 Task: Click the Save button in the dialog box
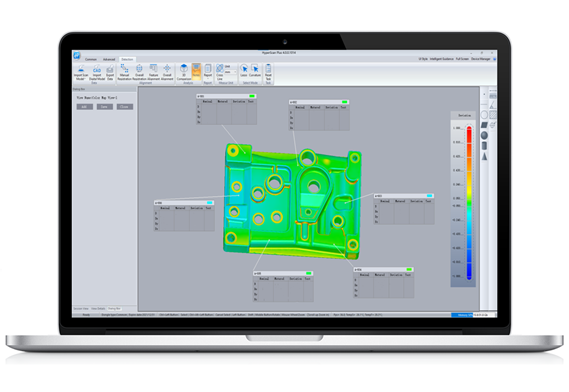click(x=105, y=107)
